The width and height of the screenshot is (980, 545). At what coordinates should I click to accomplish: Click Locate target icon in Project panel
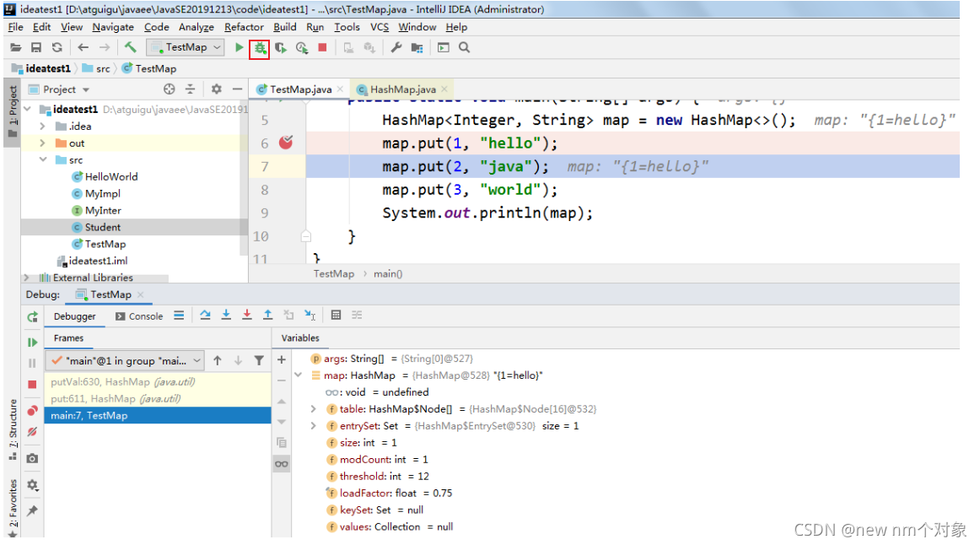tap(170, 89)
